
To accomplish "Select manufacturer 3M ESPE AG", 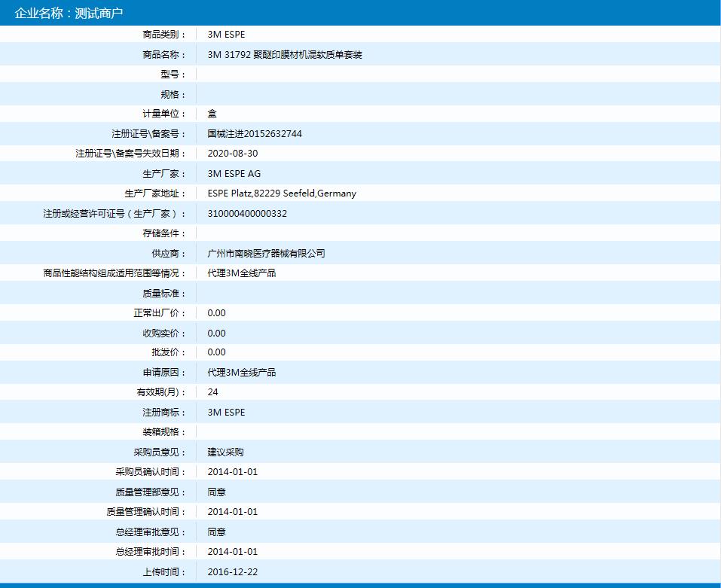I will pyautogui.click(x=234, y=174).
